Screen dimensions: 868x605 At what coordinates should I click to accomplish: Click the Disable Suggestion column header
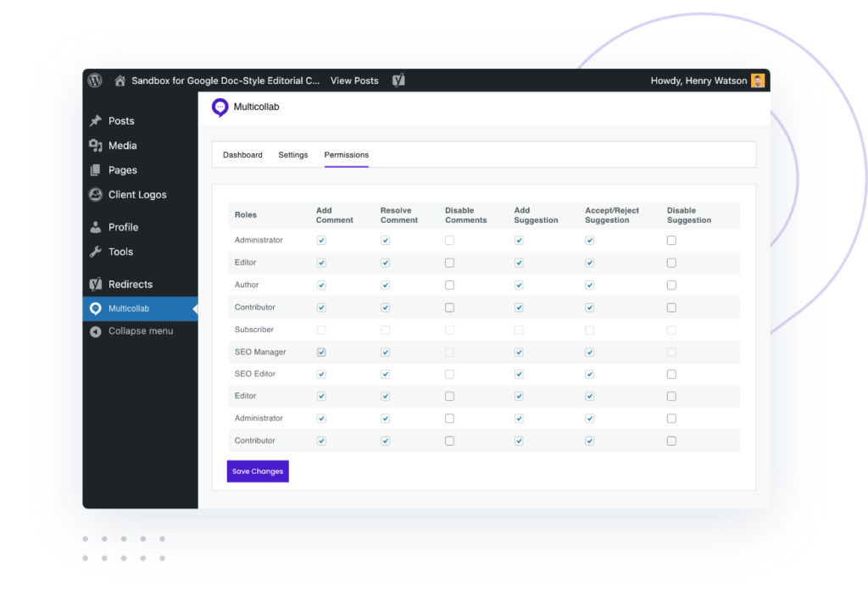[688, 215]
